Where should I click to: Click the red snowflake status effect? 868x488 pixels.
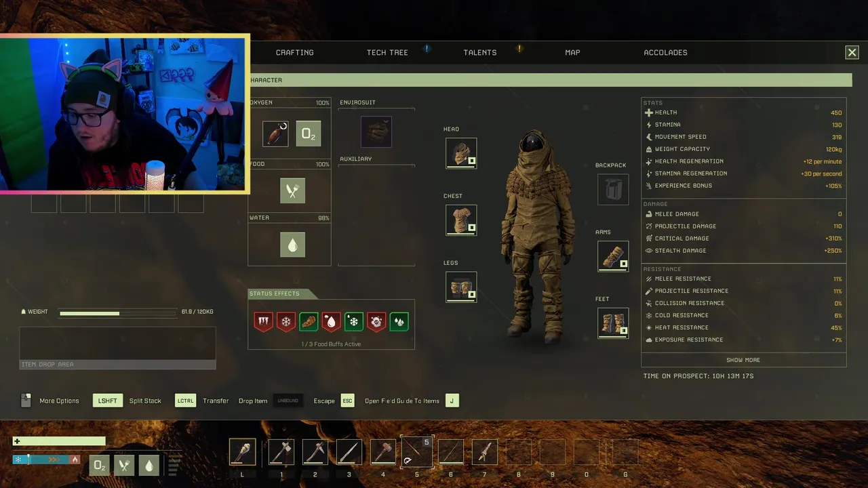click(x=286, y=321)
